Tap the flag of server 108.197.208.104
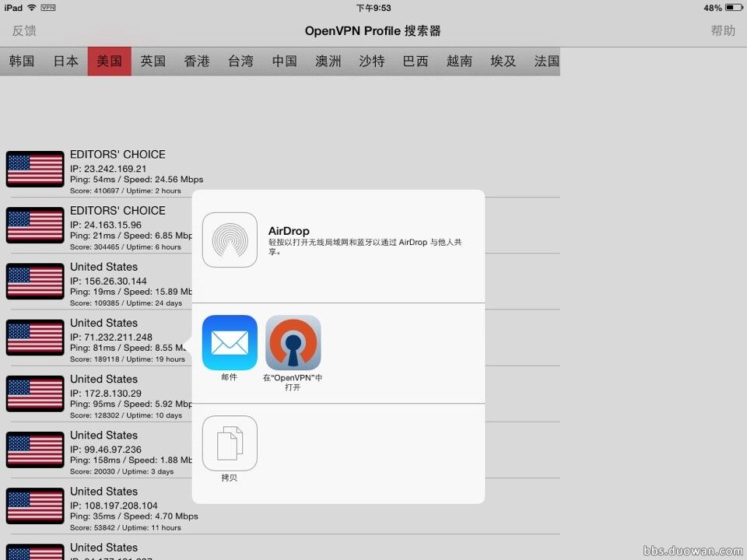This screenshot has height=560, width=747. pos(35,506)
